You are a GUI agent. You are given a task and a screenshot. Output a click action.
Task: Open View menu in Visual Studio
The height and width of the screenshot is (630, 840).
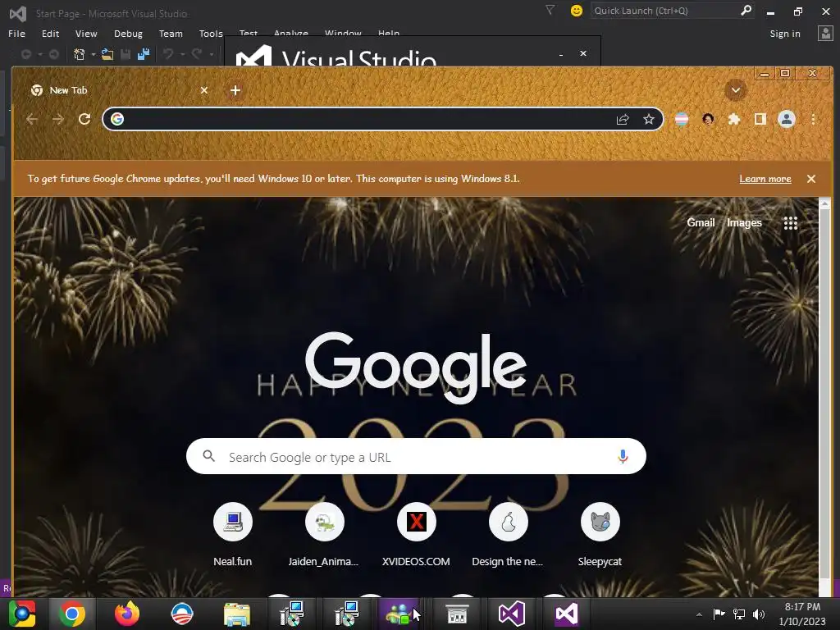coord(86,33)
